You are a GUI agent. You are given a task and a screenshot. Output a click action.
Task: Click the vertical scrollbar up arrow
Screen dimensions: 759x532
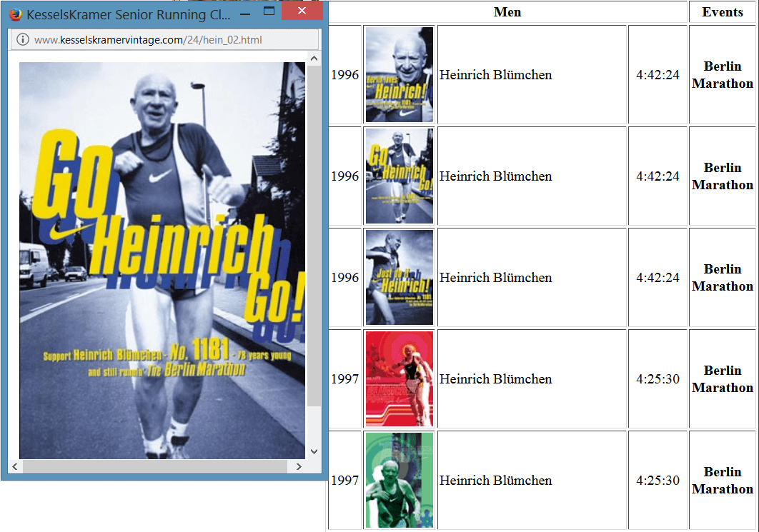point(314,59)
